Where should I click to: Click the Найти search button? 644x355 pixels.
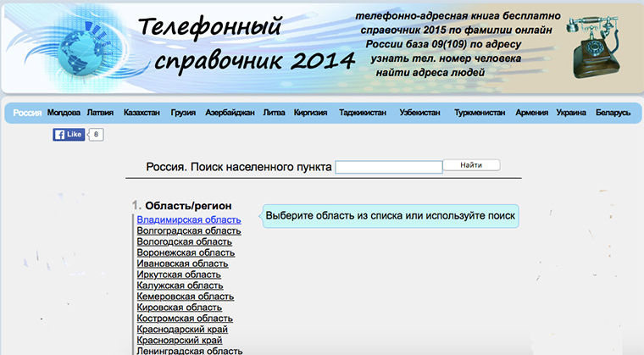coord(471,165)
